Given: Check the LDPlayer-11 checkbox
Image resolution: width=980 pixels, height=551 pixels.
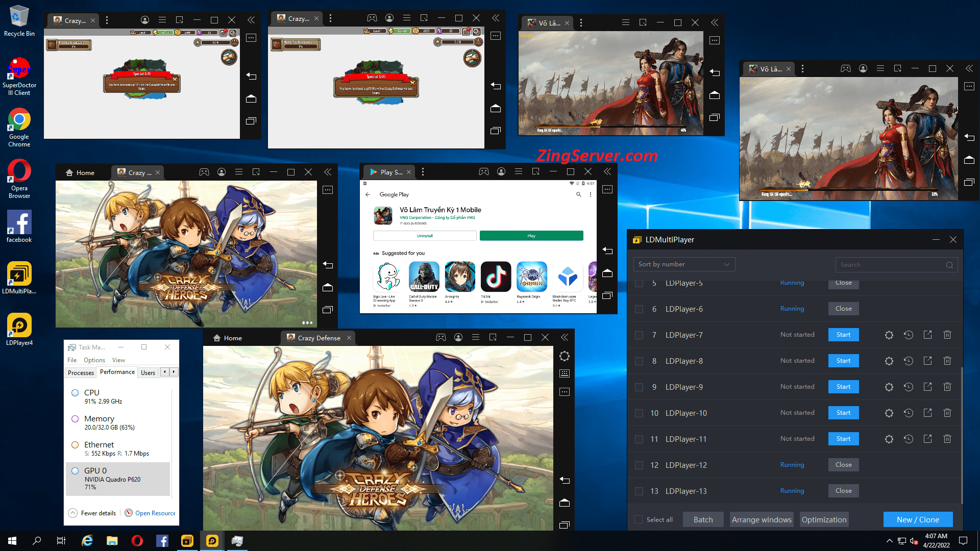Looking at the screenshot, I should tap(639, 439).
